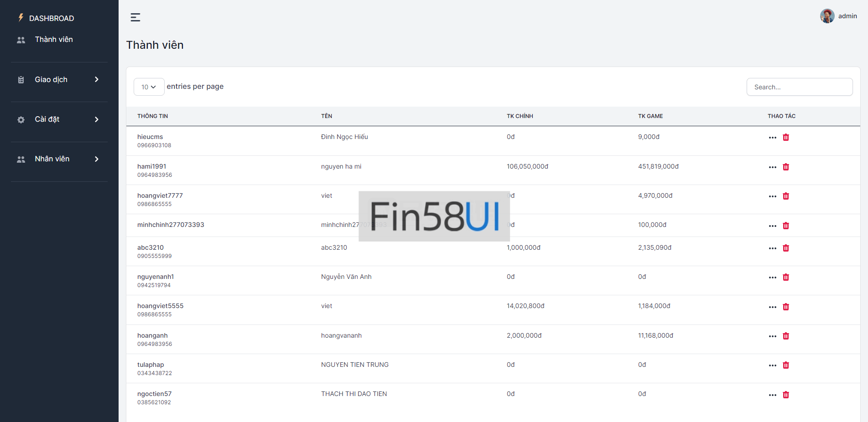Image resolution: width=868 pixels, height=422 pixels.
Task: Open three-dot menu for abc3210
Action: (x=772, y=248)
